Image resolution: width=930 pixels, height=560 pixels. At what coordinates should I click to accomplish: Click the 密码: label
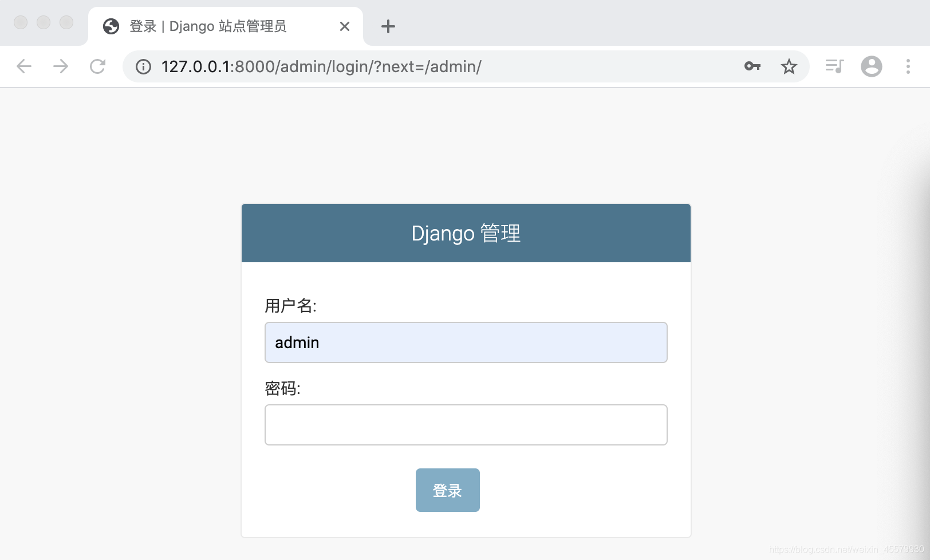pyautogui.click(x=282, y=388)
